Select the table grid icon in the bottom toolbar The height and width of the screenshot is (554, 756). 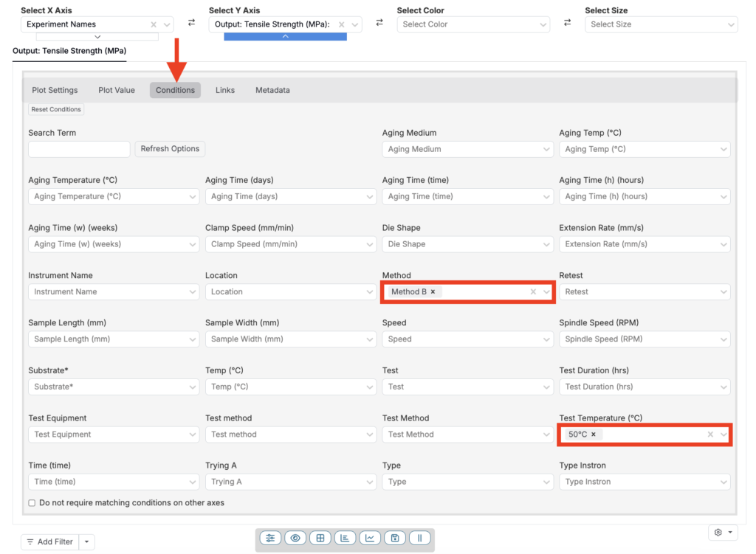point(320,538)
